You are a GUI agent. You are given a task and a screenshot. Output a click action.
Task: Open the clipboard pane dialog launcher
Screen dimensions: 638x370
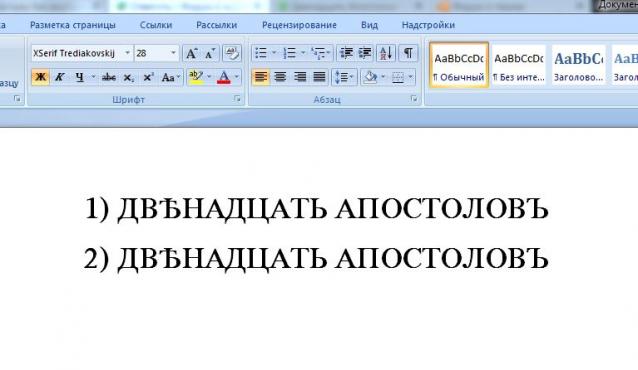pos(17,99)
